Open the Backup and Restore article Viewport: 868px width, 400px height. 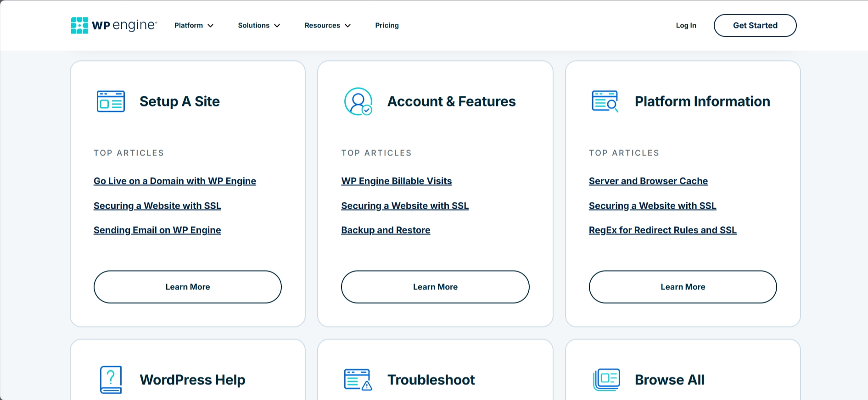point(386,230)
